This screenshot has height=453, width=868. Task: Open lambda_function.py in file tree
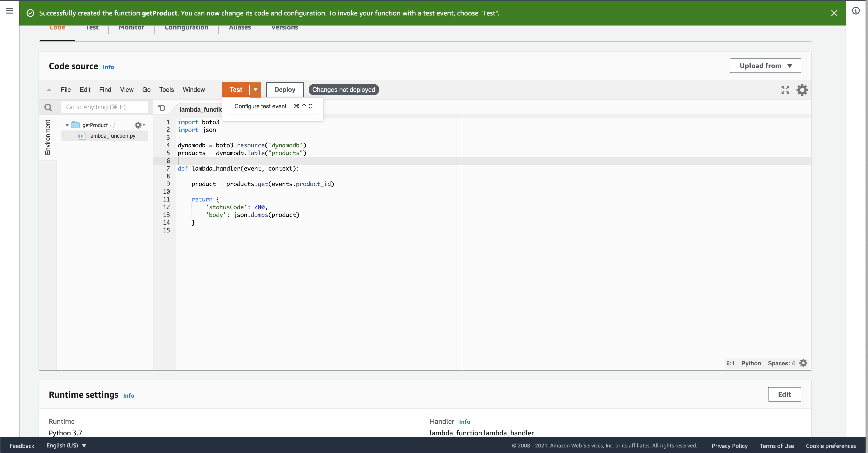pyautogui.click(x=112, y=136)
